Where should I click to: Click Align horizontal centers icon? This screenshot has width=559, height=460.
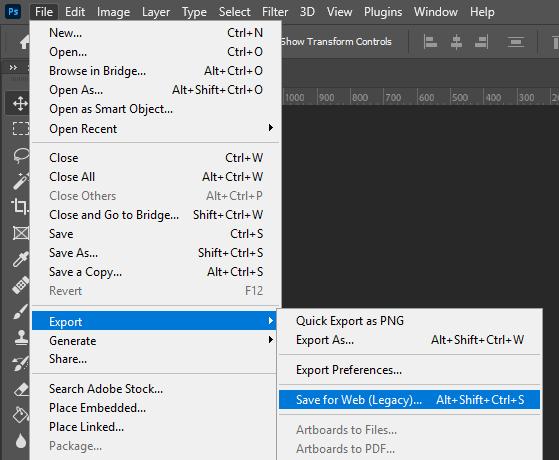click(x=456, y=42)
